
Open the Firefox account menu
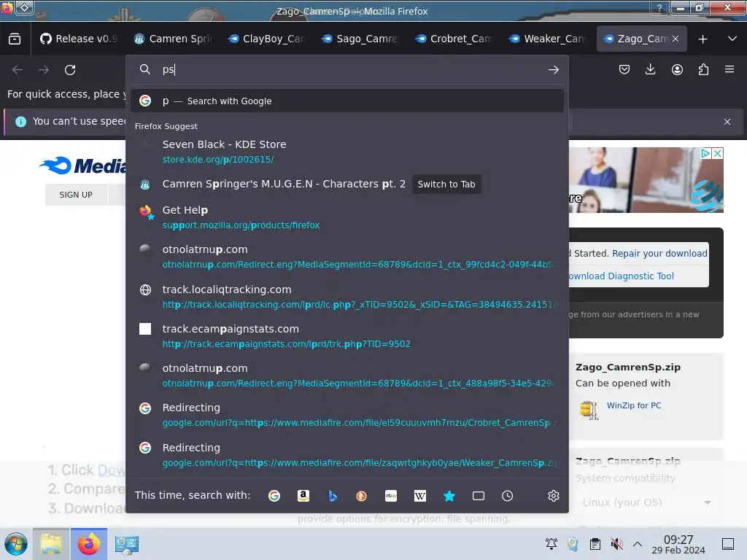677,70
